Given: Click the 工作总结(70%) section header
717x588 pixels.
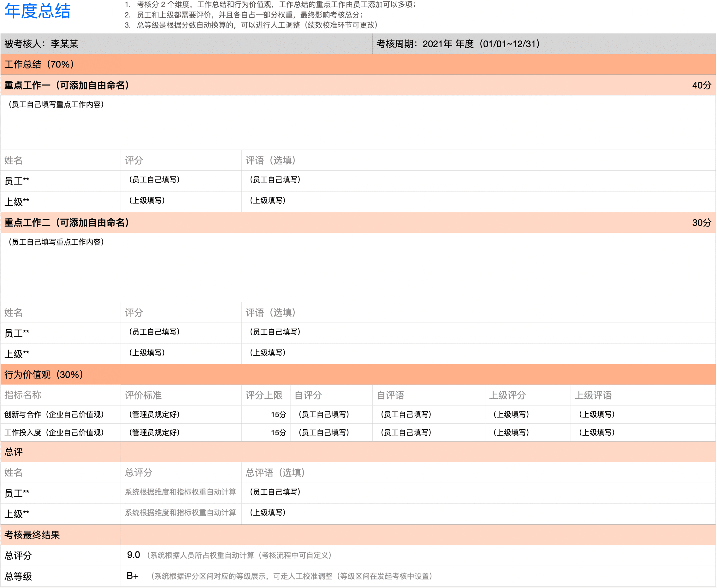Looking at the screenshot, I should (358, 64).
